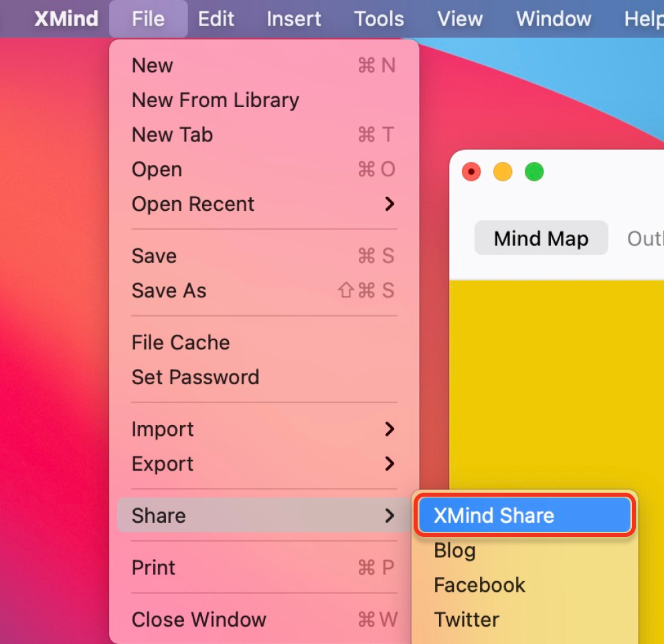Click XMind Share in the submenu

(x=525, y=515)
